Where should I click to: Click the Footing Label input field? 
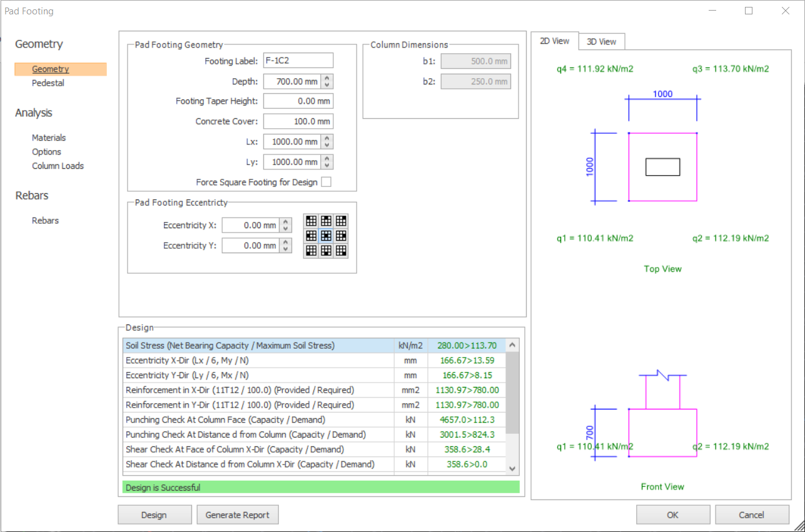(298, 61)
